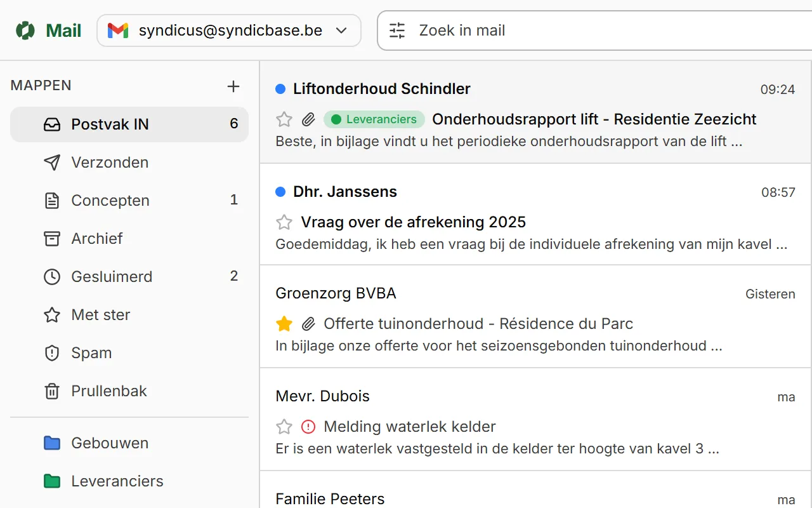Screen dimensions: 812x508
Task: Open 'Melding waterlek kelder' email
Action: 410,427
